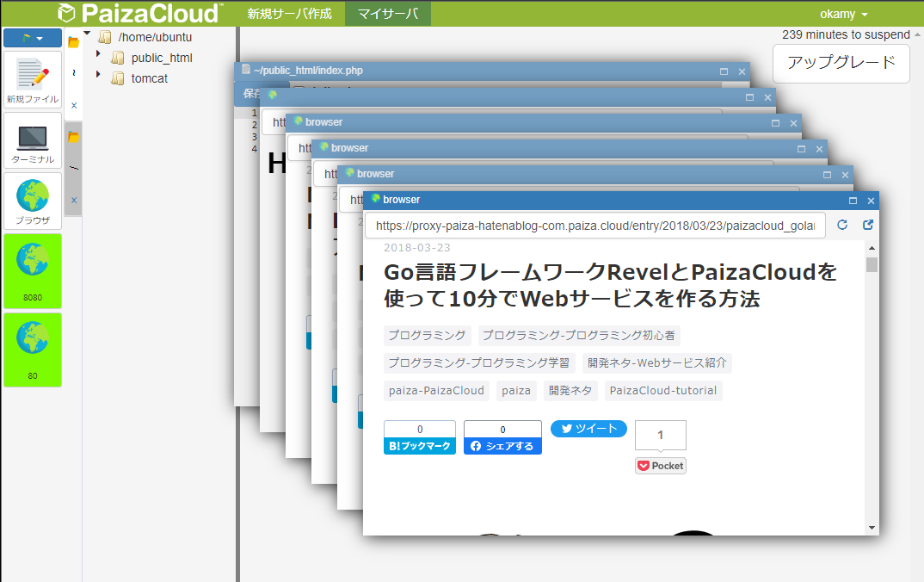Open the 新規ファイル (new file) tool
This screenshot has height=582, width=924.
click(x=32, y=79)
